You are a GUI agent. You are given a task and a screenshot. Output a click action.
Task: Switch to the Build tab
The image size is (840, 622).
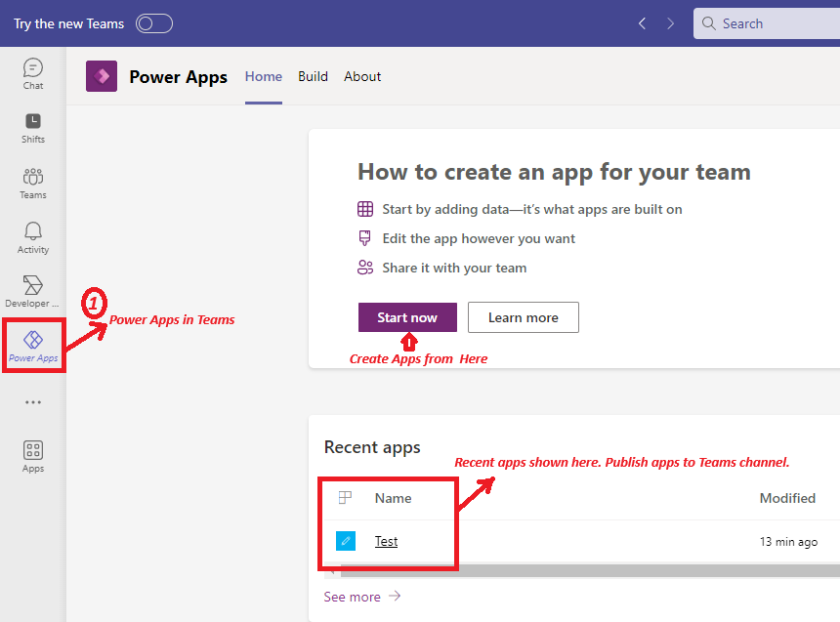(x=313, y=76)
